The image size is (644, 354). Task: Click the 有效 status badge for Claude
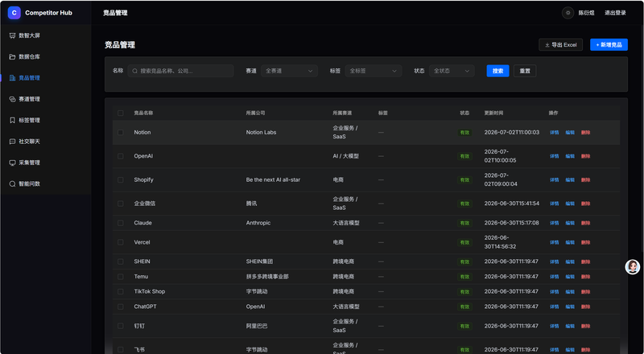pyautogui.click(x=464, y=223)
